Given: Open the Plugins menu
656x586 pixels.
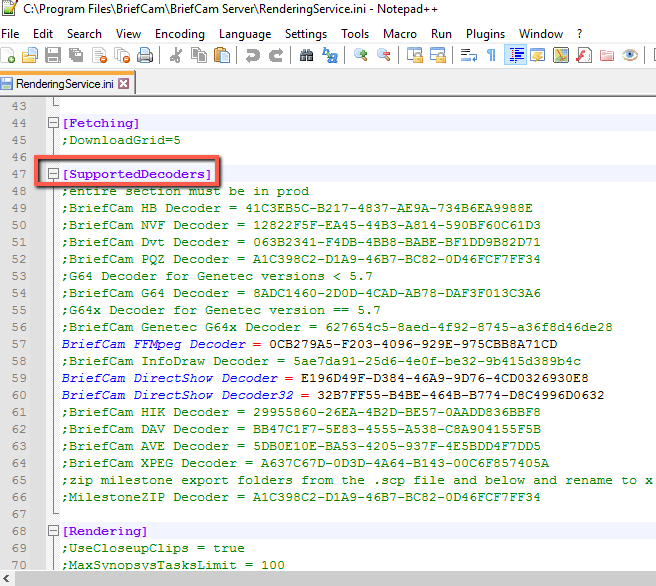Looking at the screenshot, I should [x=485, y=34].
